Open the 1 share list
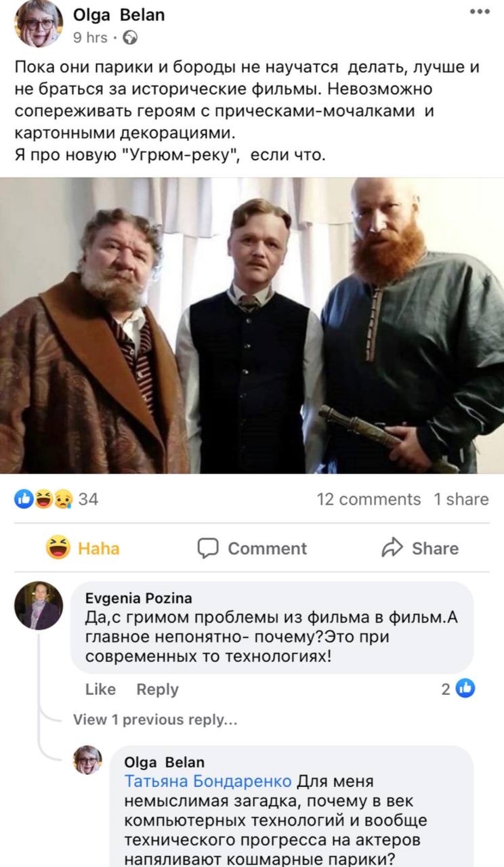504x867 pixels. [461, 499]
